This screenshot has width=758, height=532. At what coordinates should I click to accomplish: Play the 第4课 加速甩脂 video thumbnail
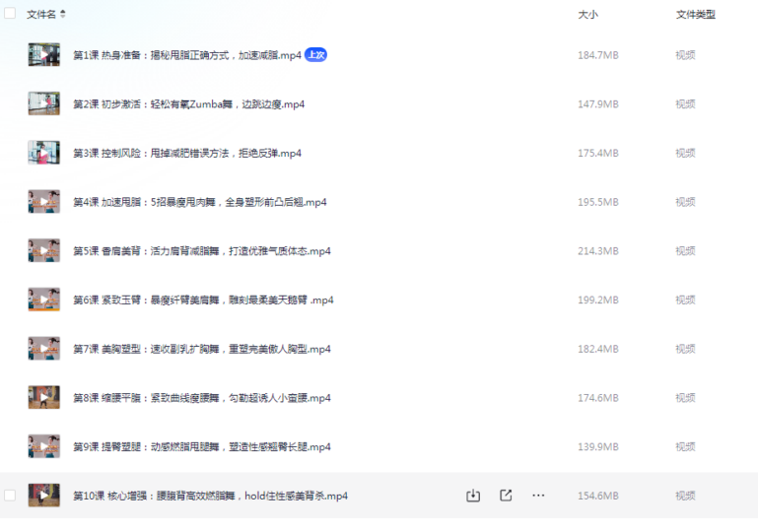(44, 202)
